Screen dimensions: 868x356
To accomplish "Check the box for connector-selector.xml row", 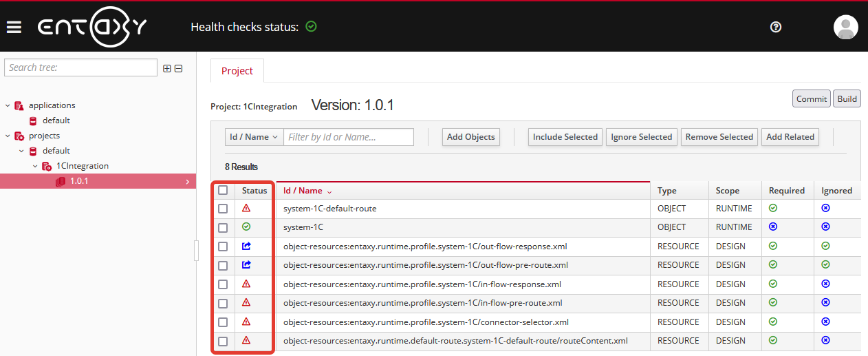I will pos(223,322).
